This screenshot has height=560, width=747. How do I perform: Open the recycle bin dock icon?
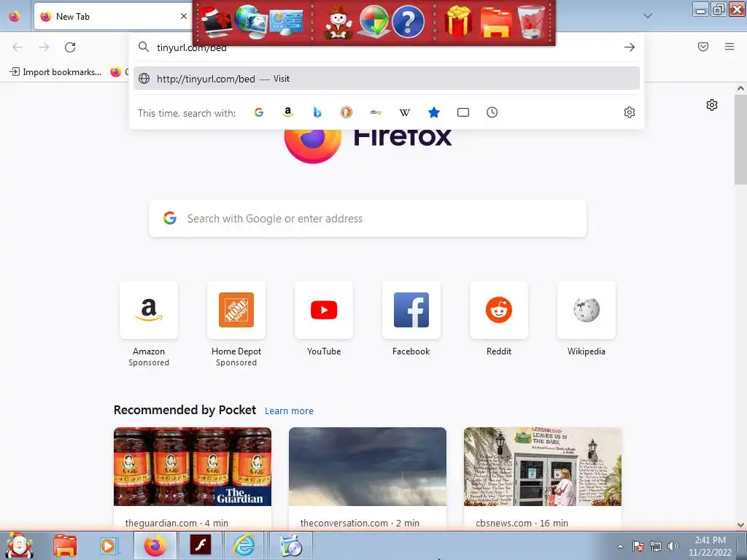click(531, 22)
